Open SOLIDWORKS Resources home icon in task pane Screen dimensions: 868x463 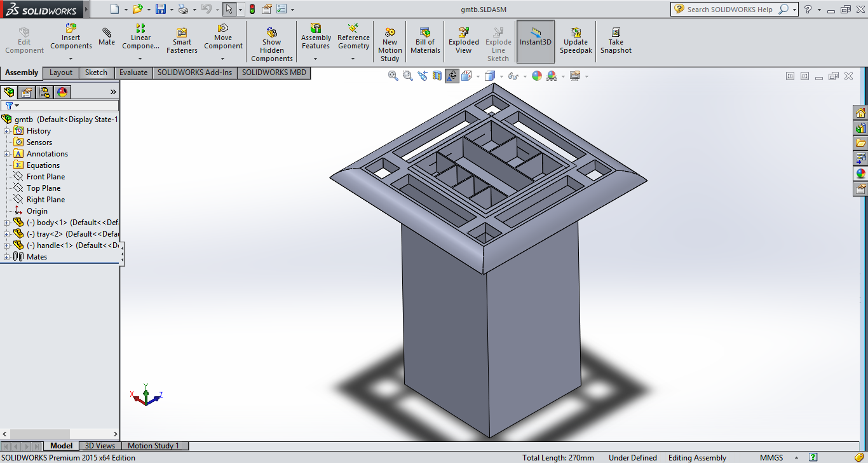pos(860,113)
